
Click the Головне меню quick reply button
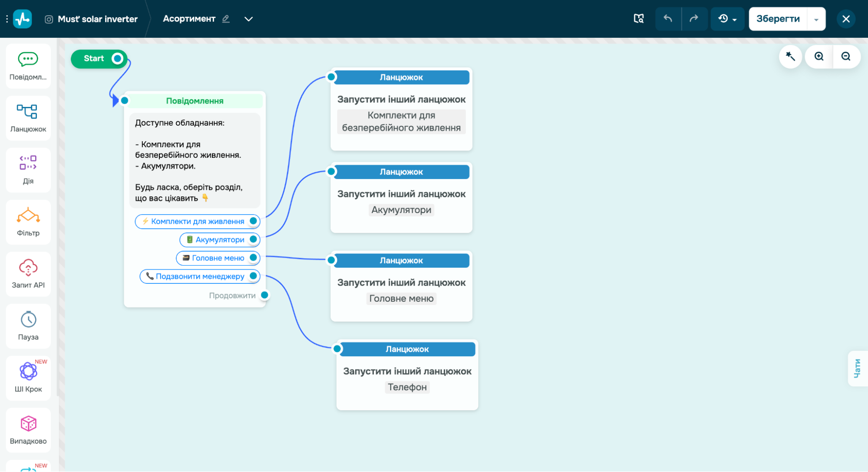pyautogui.click(x=218, y=258)
